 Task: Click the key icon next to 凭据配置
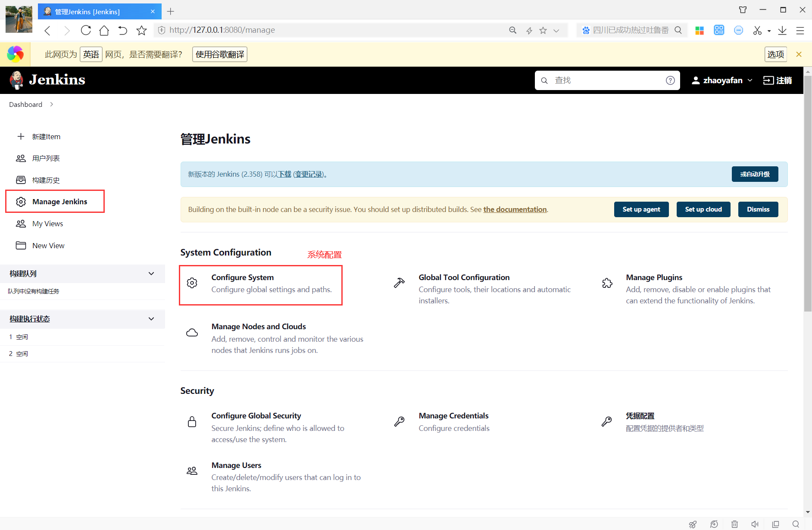pos(607,421)
